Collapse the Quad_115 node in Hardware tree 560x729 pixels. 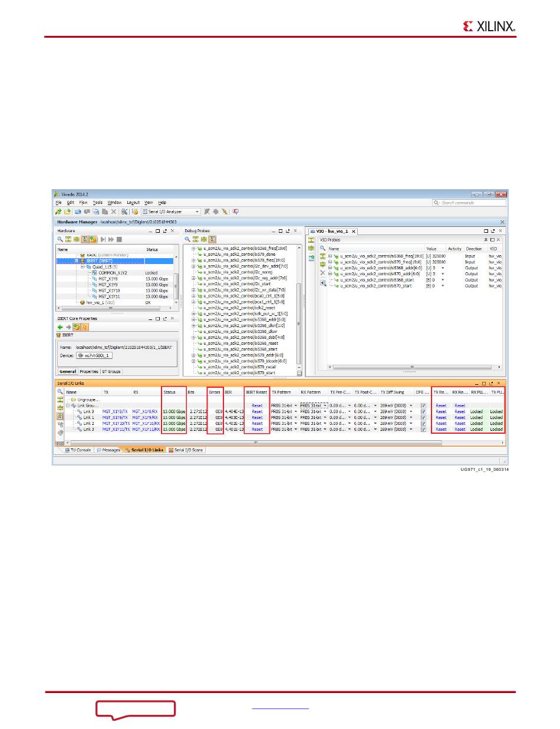83,266
